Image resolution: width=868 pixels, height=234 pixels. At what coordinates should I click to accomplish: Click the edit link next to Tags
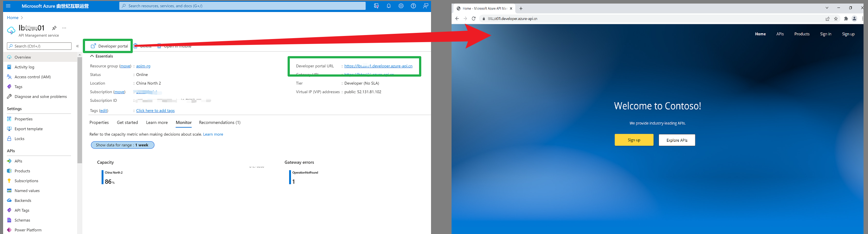(x=103, y=111)
